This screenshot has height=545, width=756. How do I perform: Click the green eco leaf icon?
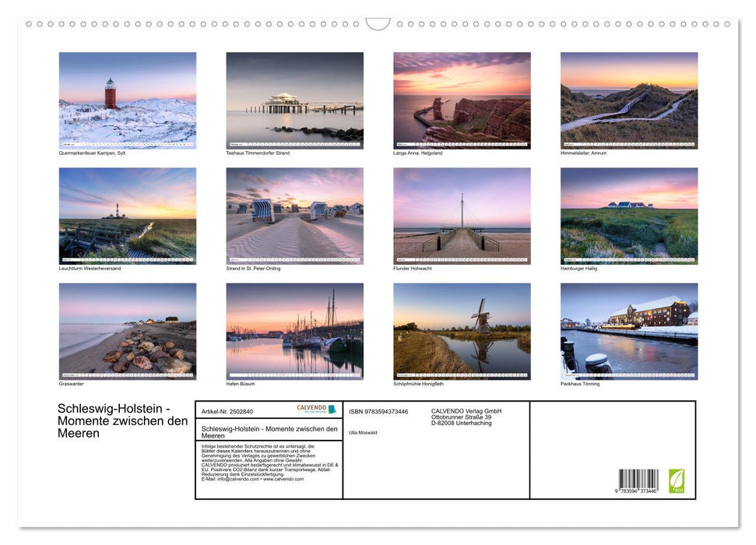(677, 481)
